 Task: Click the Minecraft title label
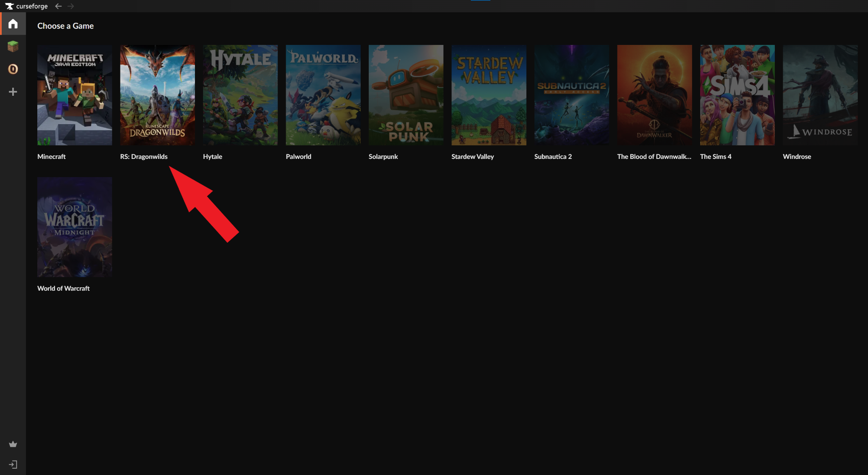click(52, 156)
